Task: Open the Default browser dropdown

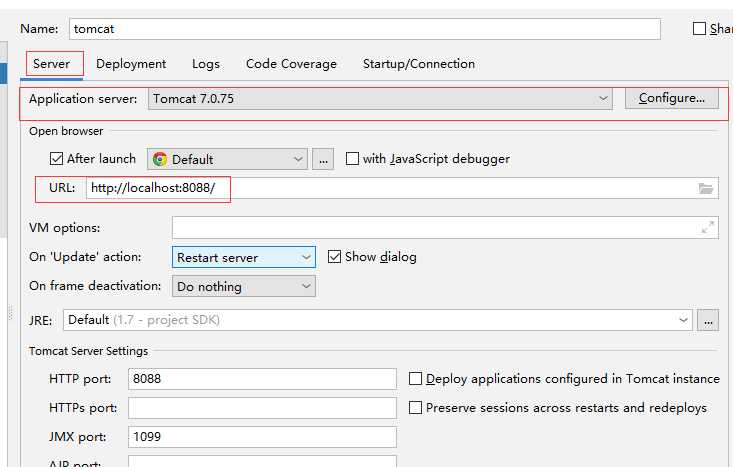Action: coord(227,159)
